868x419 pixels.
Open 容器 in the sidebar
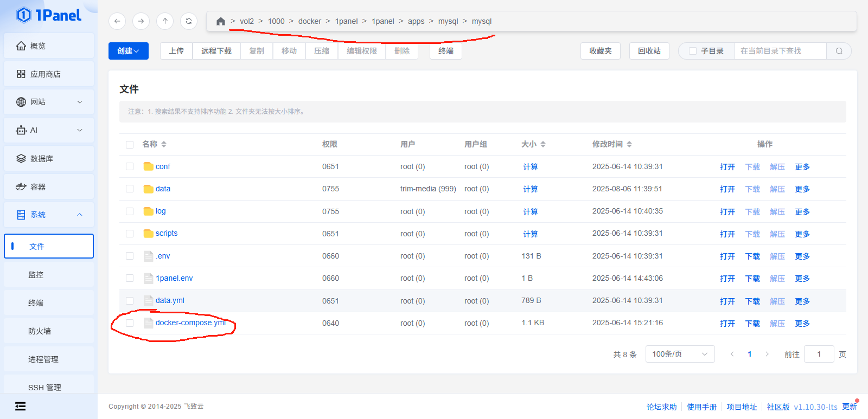(x=49, y=186)
